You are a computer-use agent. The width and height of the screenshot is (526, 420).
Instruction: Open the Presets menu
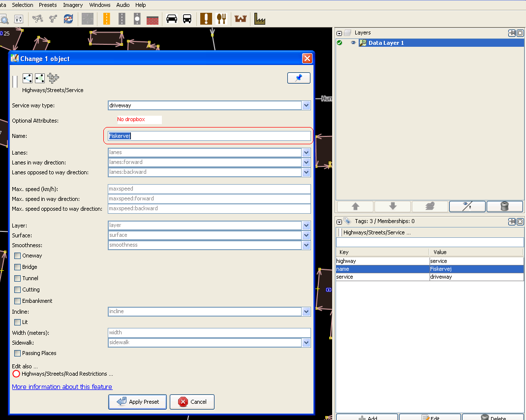coord(48,5)
